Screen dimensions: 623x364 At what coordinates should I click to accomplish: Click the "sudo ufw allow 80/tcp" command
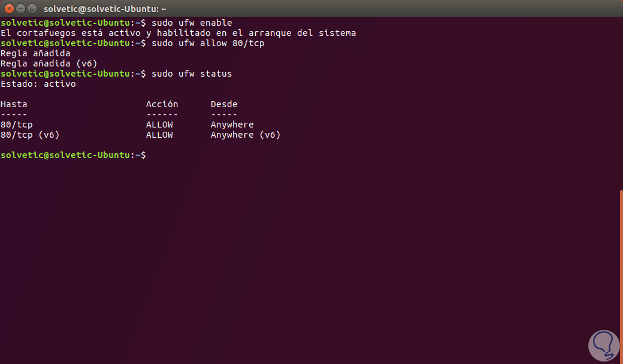coord(208,43)
